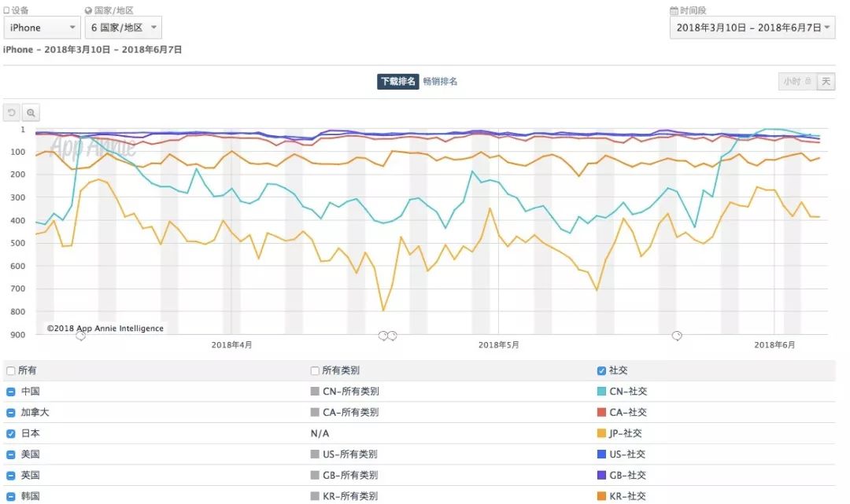Click the calendar icon beside 时间段
Screen dimensions: 850x504
[x=673, y=10]
